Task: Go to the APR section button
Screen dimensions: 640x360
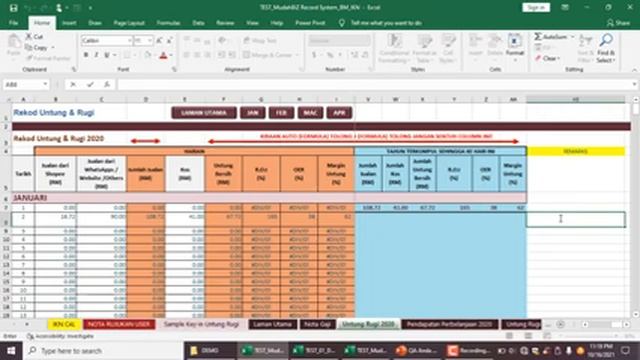Action: 339,113
